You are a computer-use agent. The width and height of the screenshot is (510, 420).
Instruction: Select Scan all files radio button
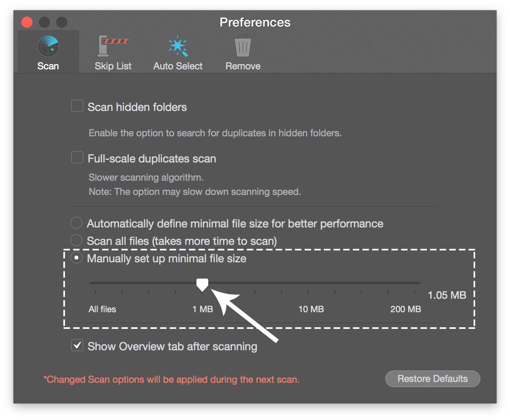76,240
